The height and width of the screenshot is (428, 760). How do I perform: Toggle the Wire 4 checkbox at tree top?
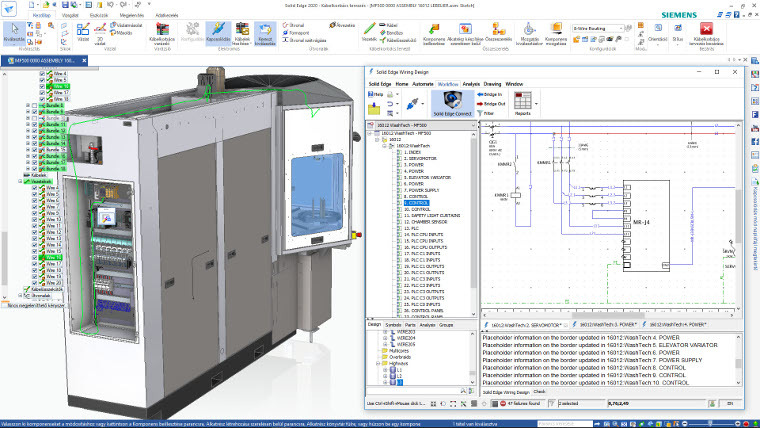(x=42, y=74)
